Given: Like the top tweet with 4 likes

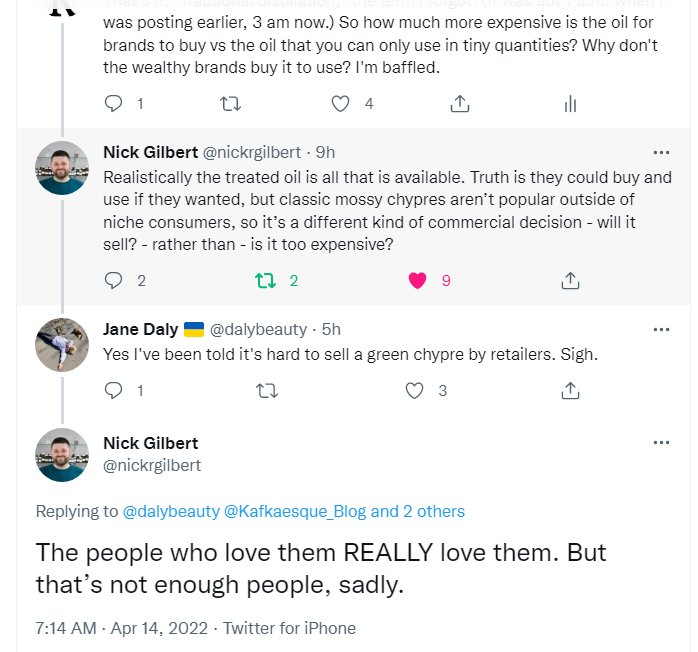Looking at the screenshot, I should 342,103.
